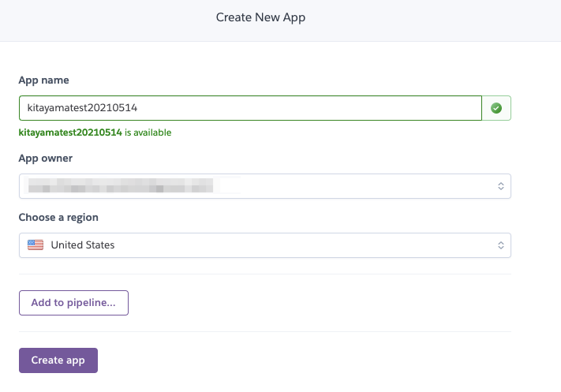Expand the App owner dropdown arrows
Viewport: 561px width, 392px height.
coord(500,186)
